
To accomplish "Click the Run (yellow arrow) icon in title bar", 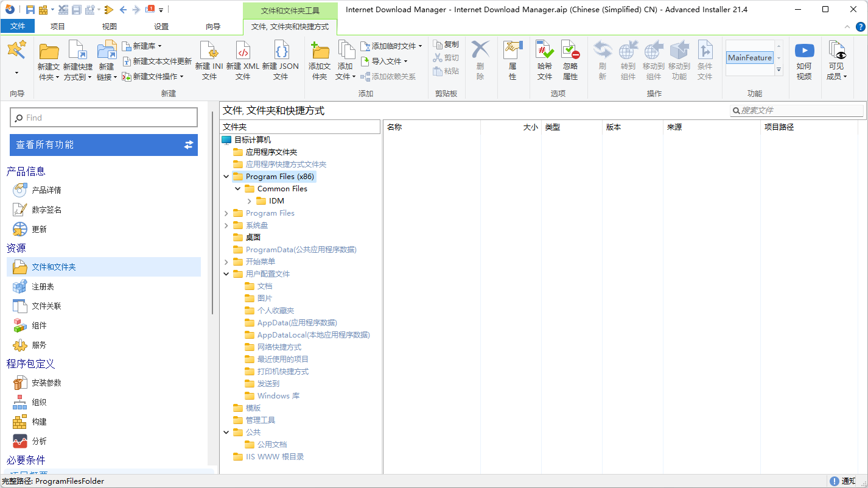I will pos(109,10).
